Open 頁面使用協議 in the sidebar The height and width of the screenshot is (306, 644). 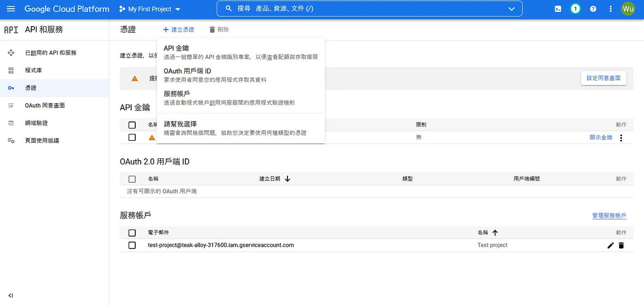[x=54, y=140]
